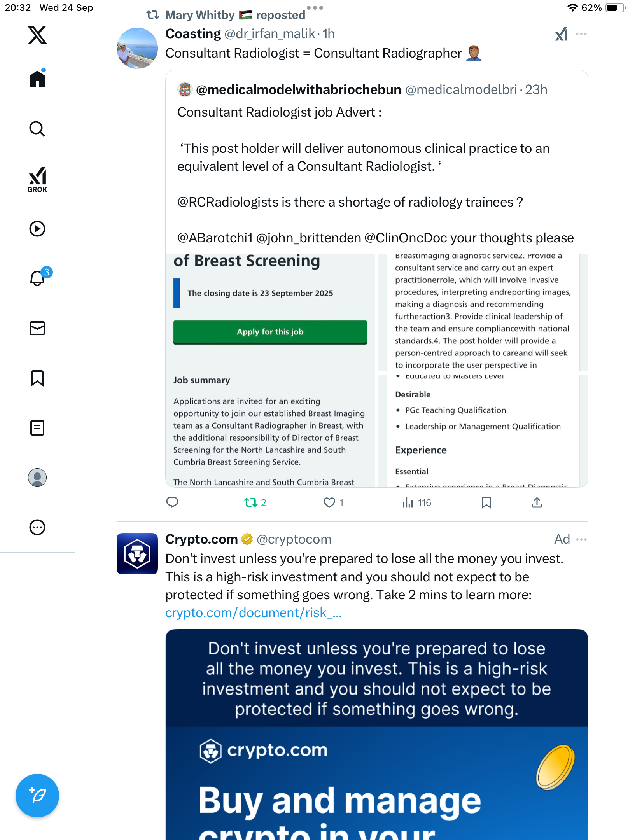Open the Search icon in sidebar
630x840 pixels.
(x=37, y=129)
